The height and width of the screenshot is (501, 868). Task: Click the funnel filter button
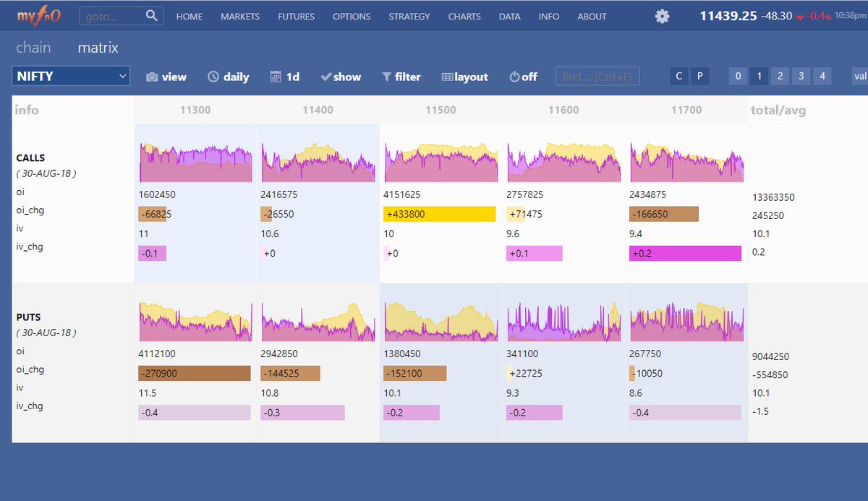tap(401, 77)
